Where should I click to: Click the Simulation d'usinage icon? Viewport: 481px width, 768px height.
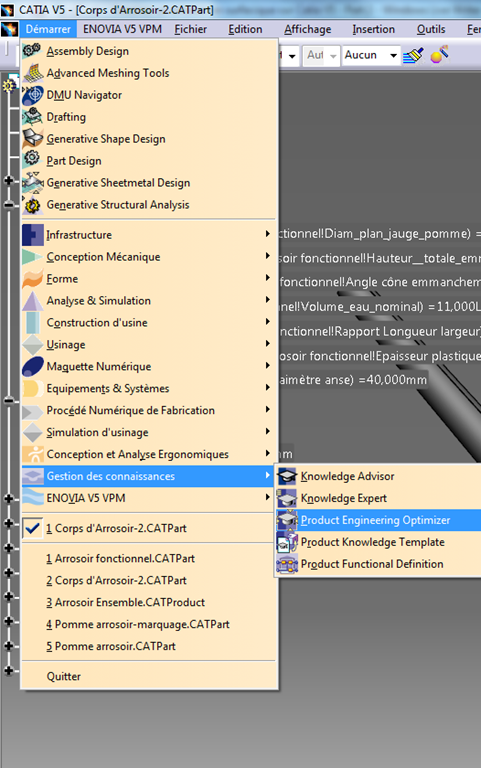32,432
